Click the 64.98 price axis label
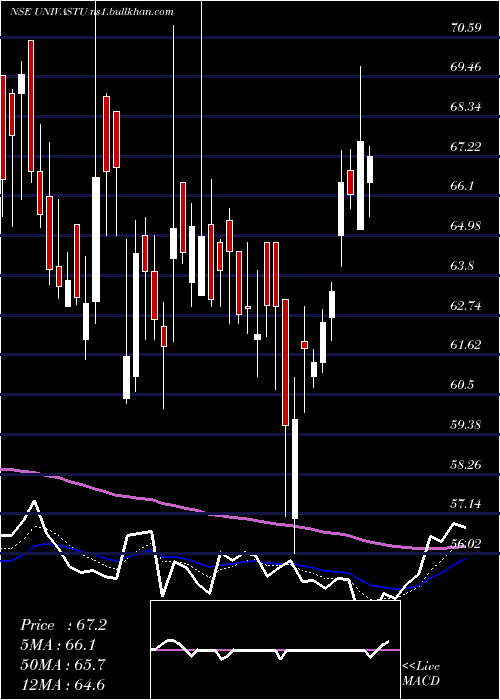 (x=466, y=226)
